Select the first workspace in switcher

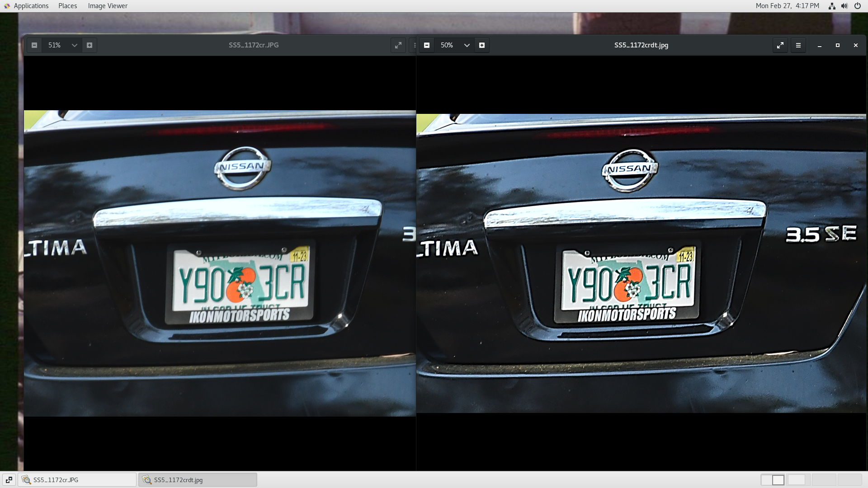tap(773, 480)
